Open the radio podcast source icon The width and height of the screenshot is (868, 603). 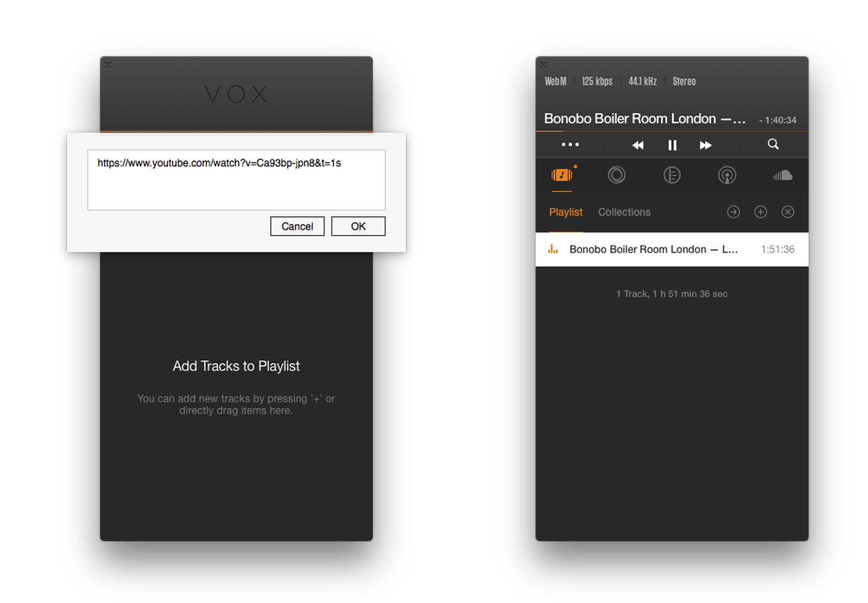727,176
